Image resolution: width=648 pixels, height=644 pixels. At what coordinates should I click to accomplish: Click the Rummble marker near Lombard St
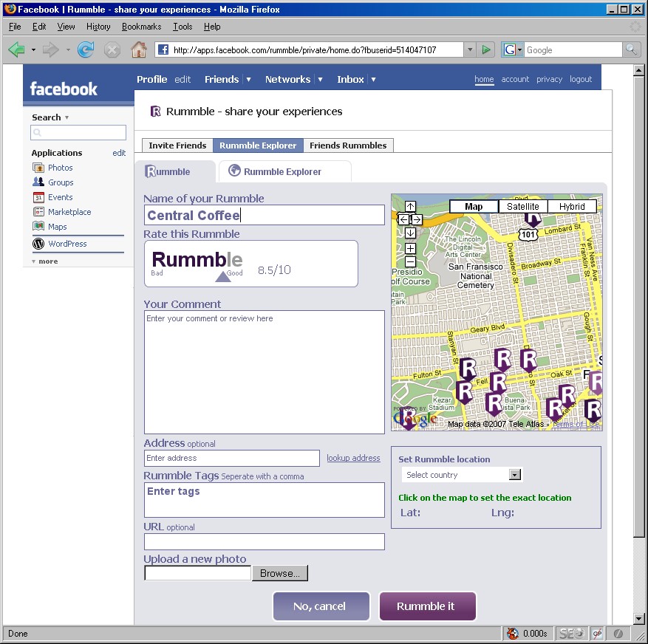533,219
